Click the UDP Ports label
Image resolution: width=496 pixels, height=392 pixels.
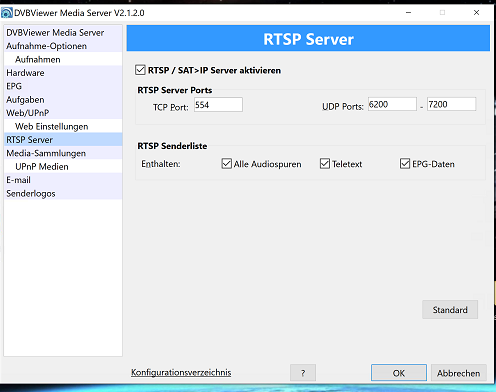pos(343,107)
